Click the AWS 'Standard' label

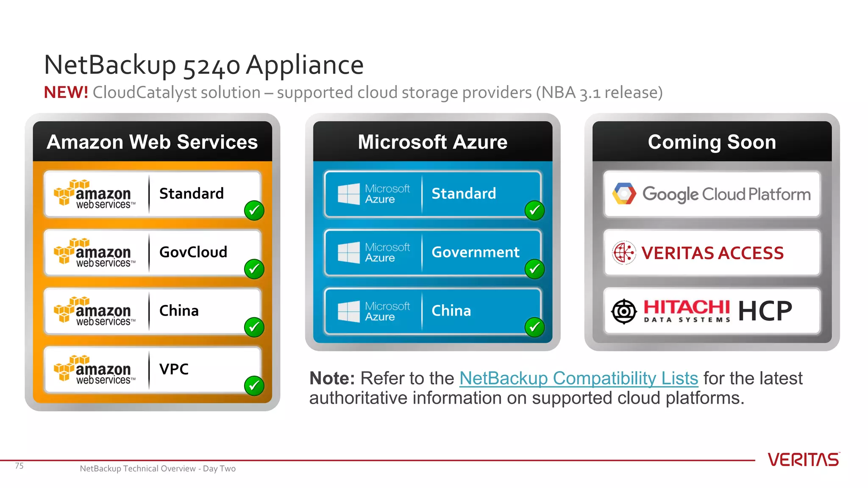point(192,194)
